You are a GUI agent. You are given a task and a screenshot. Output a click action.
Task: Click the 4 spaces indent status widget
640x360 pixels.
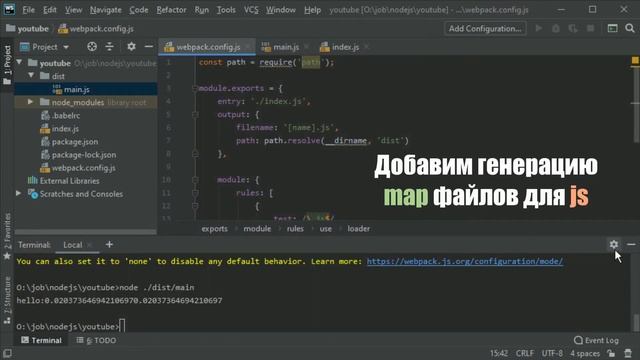click(x=585, y=353)
